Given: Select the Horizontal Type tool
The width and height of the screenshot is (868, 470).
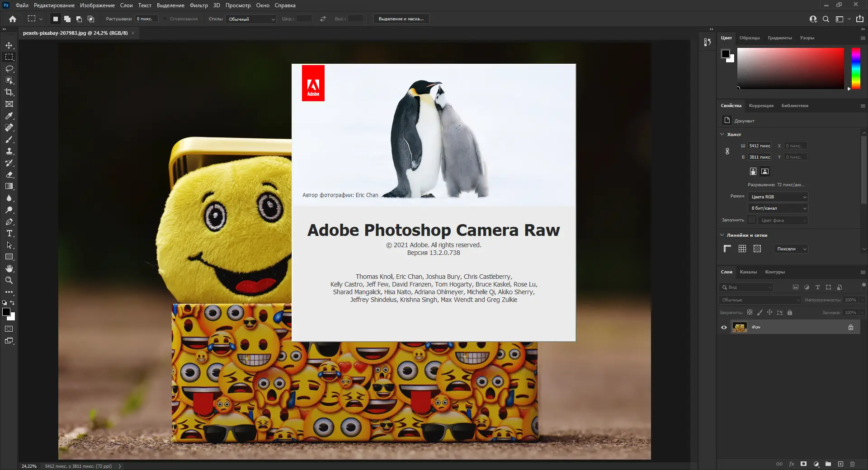Looking at the screenshot, I should [9, 234].
